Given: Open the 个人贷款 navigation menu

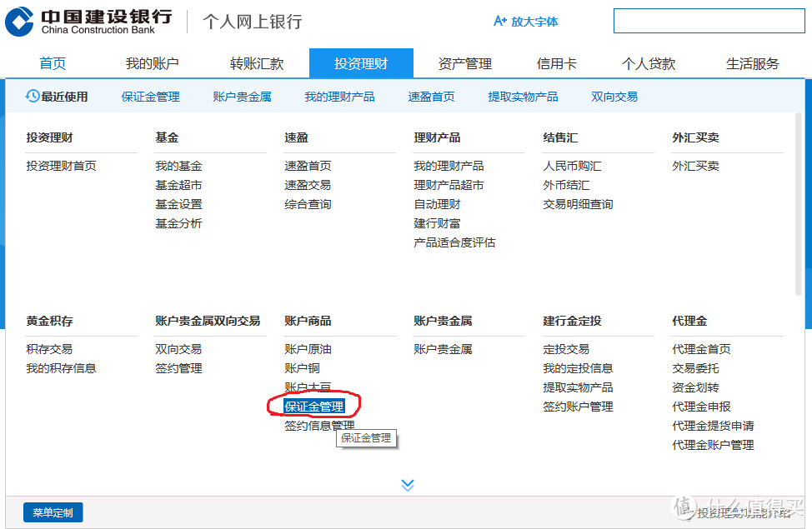Looking at the screenshot, I should (x=649, y=62).
